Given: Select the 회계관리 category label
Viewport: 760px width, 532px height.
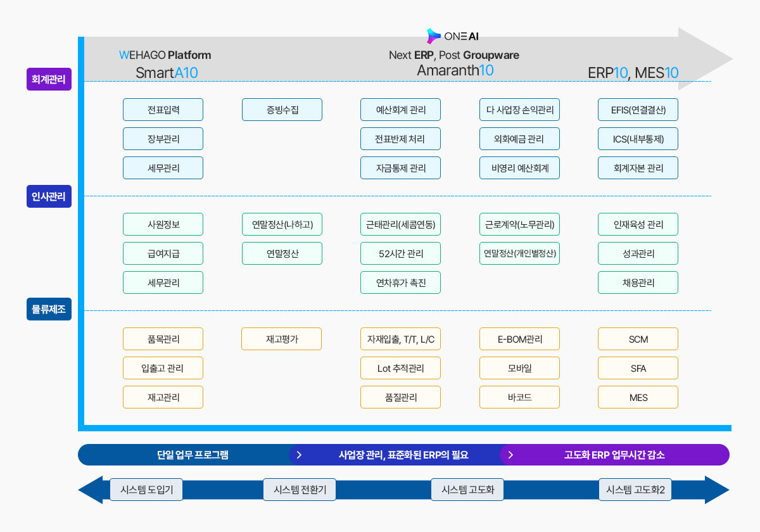Looking at the screenshot, I should [x=49, y=79].
